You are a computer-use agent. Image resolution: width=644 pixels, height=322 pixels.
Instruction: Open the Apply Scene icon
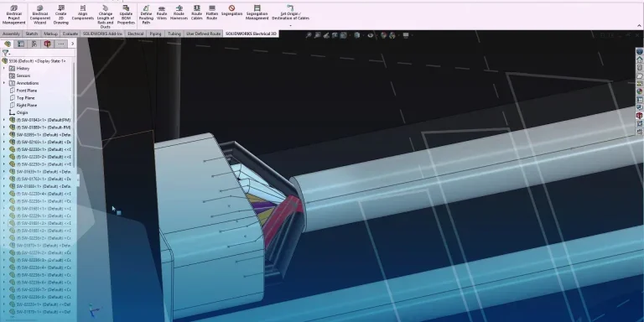392,35
